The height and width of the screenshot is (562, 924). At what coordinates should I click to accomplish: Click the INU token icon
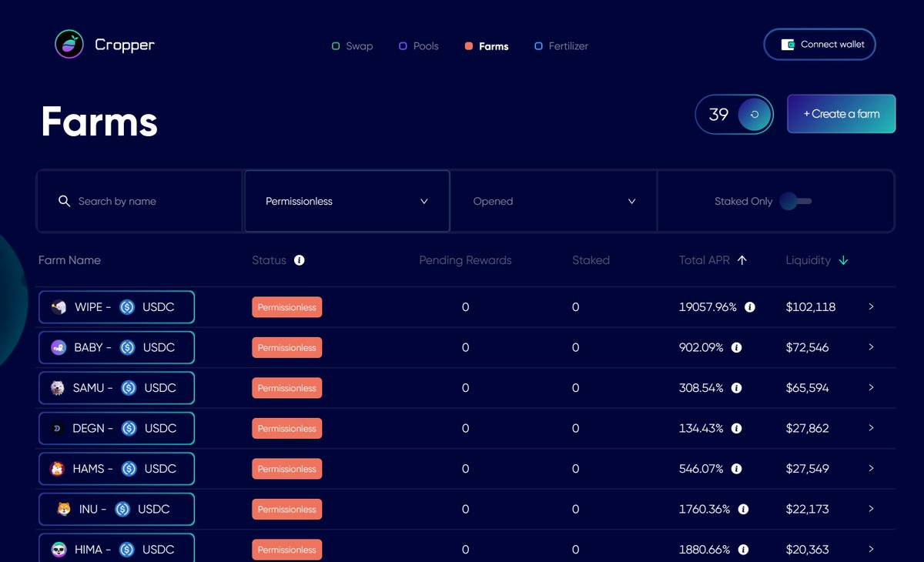coord(64,509)
